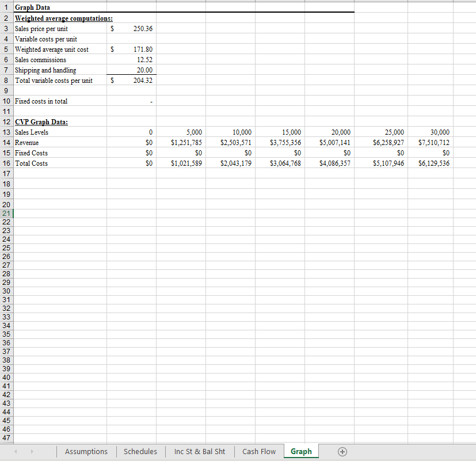Switch to the Assumptions sheet tab
The height and width of the screenshot is (461, 476).
pyautogui.click(x=86, y=452)
